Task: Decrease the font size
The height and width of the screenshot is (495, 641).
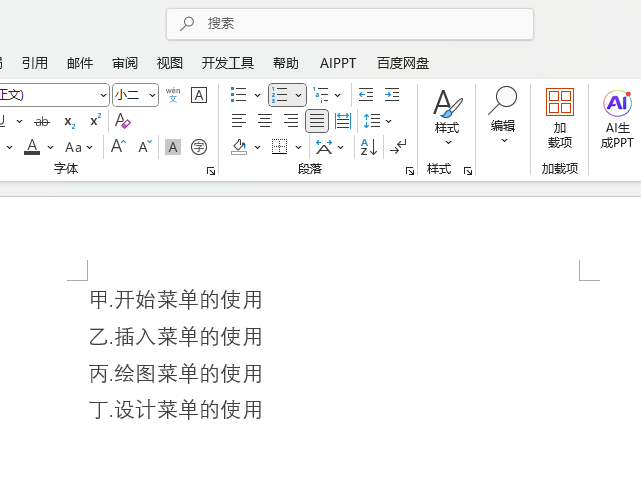Action: (x=145, y=146)
